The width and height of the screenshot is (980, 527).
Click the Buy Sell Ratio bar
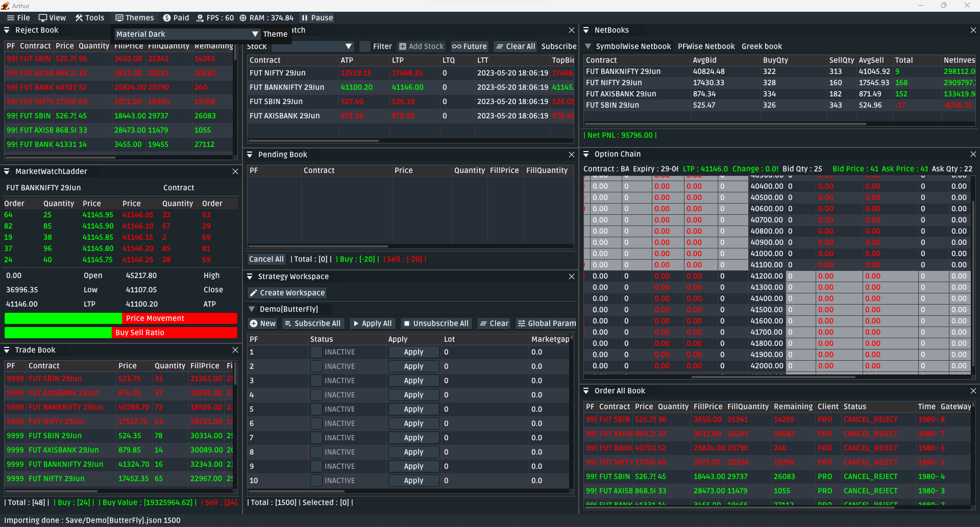click(x=121, y=333)
